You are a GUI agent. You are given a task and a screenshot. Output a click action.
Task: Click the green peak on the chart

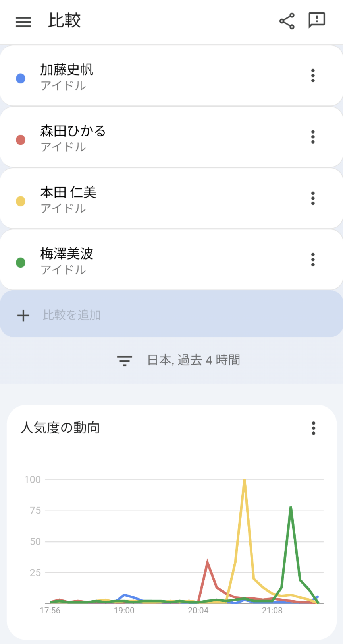291,508
